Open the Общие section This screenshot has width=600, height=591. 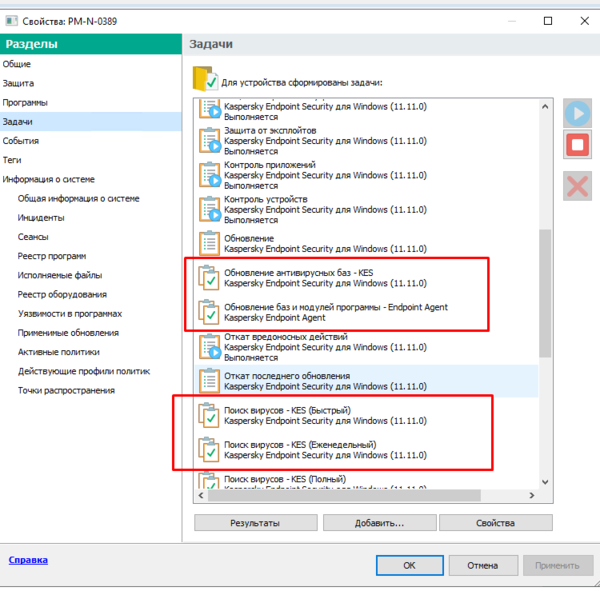pyautogui.click(x=91, y=64)
